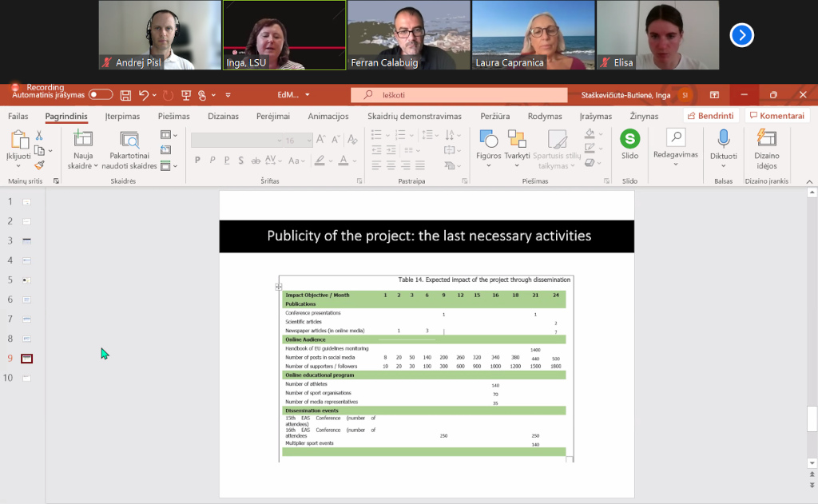The image size is (818, 504).
Task: Start slideshow from beginning icon
Action: click(x=186, y=95)
